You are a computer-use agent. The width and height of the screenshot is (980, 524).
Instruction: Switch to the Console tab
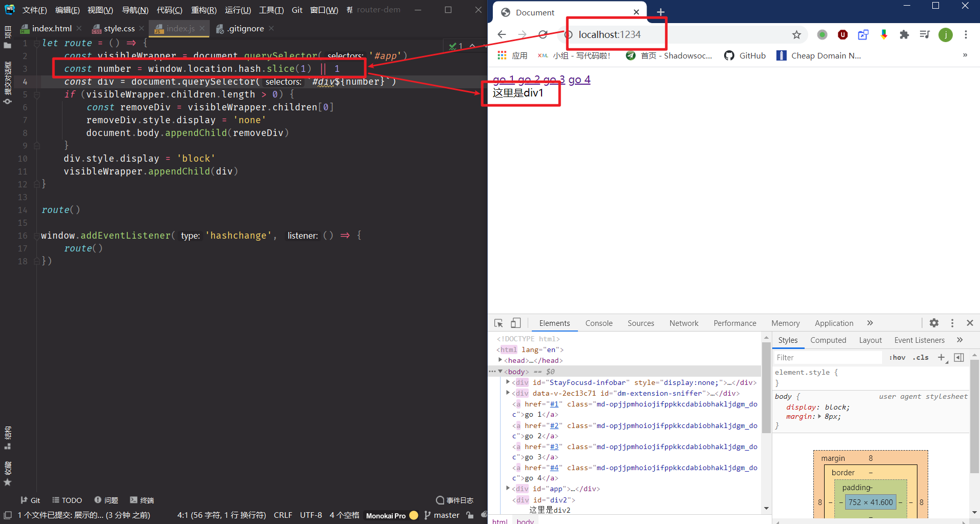pos(599,323)
